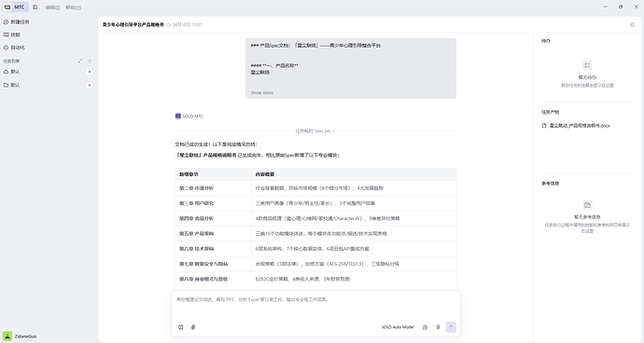Click the add button on cloud 默认 row
This screenshot has height=343, width=644.
pyautogui.click(x=90, y=72)
